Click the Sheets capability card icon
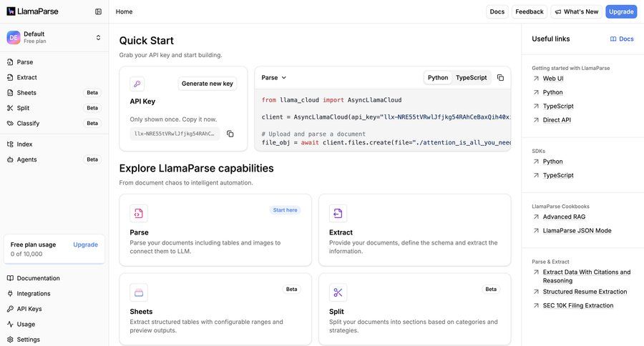 pos(139,292)
